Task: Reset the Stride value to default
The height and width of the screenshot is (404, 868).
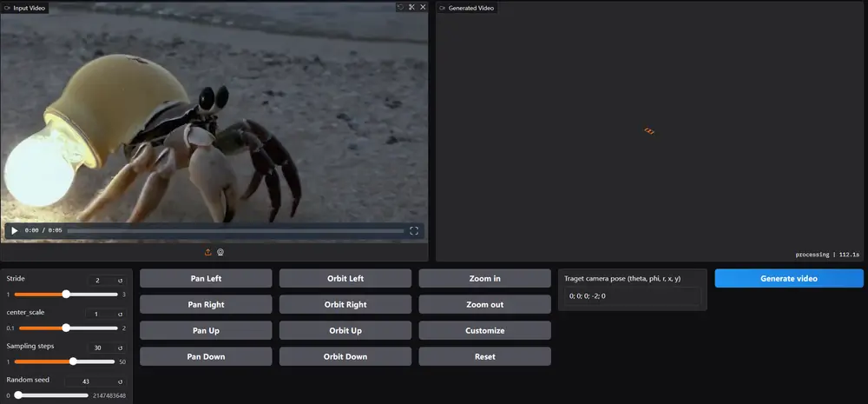Action: pyautogui.click(x=121, y=281)
